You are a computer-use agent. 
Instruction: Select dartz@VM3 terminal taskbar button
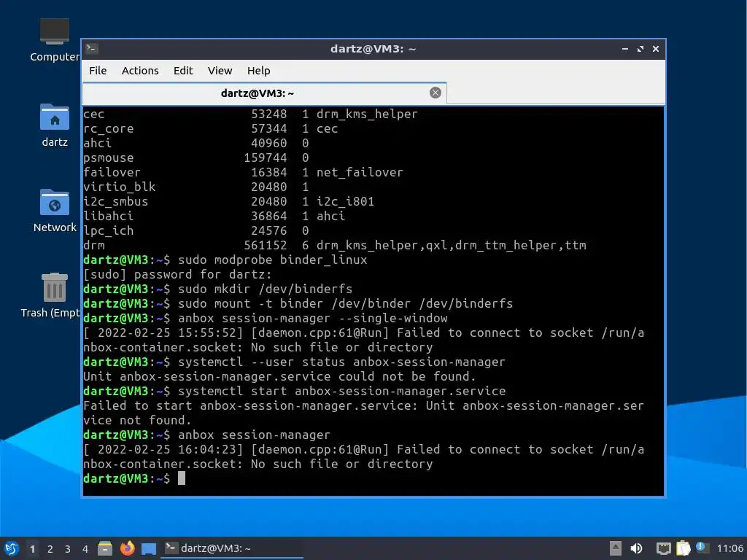(233, 548)
